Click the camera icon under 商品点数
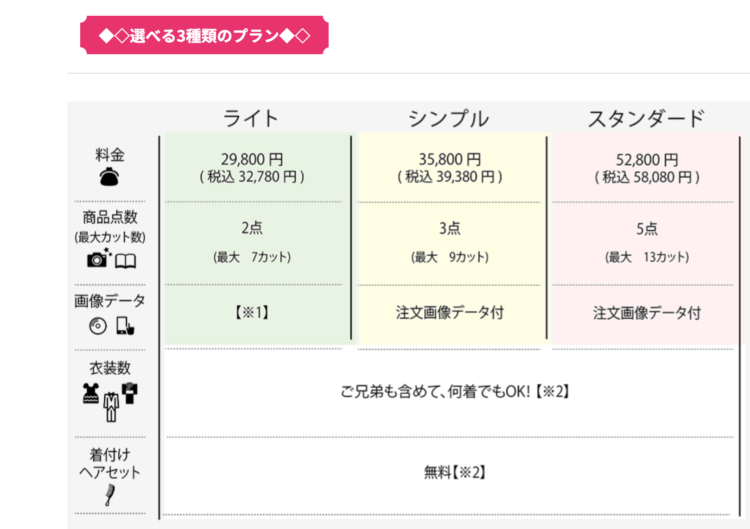Viewport: 750px width, 529px height. 98,259
